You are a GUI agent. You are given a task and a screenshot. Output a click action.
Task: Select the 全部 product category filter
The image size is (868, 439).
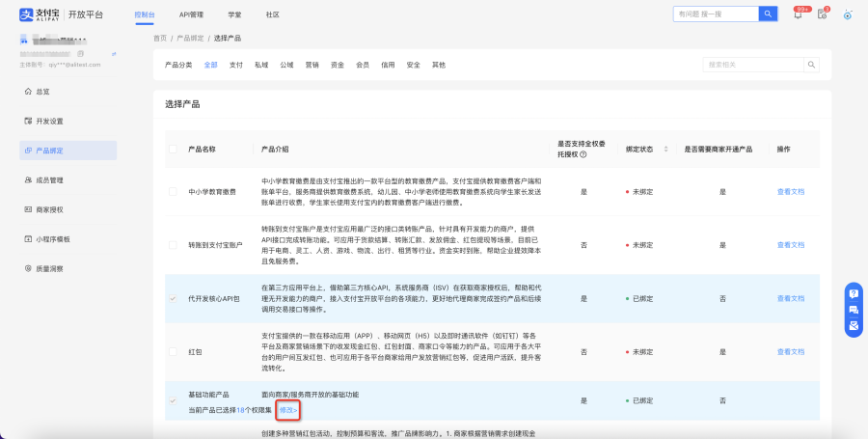pos(211,65)
